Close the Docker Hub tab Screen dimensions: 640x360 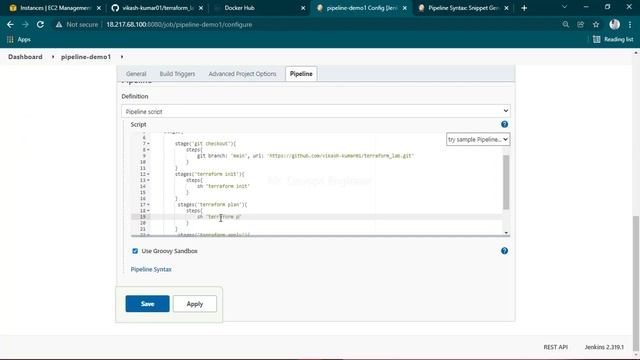point(303,8)
